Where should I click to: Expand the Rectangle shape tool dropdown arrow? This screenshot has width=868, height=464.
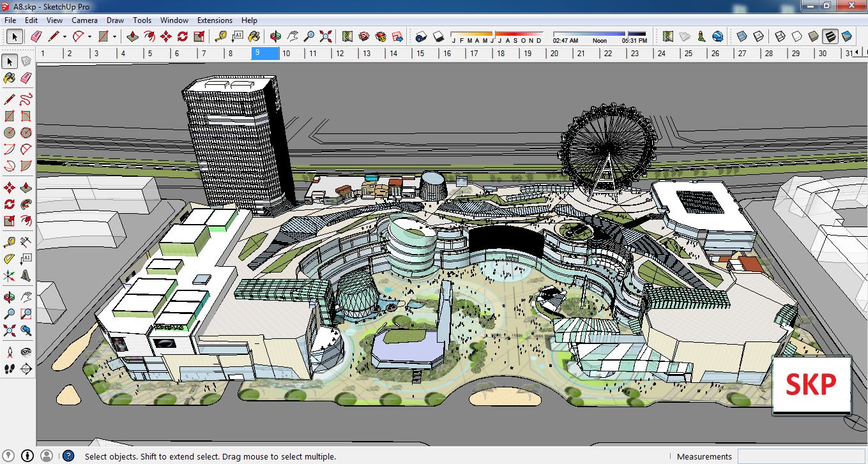tap(114, 36)
